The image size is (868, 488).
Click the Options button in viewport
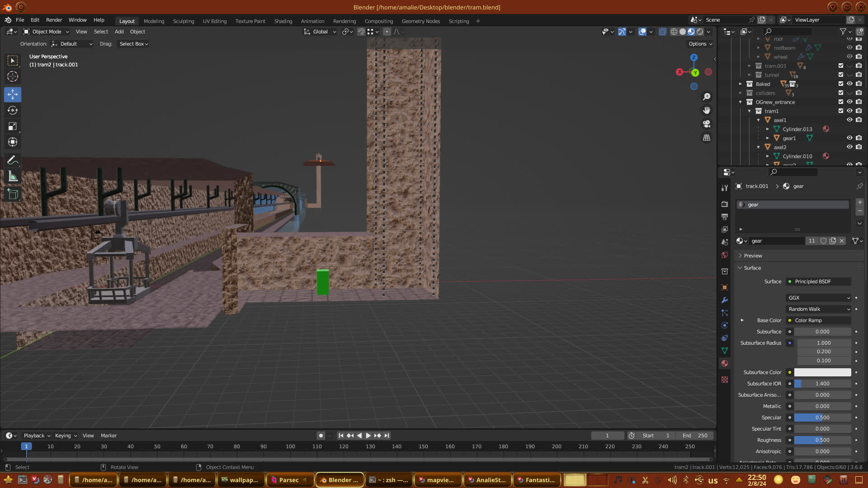click(700, 44)
